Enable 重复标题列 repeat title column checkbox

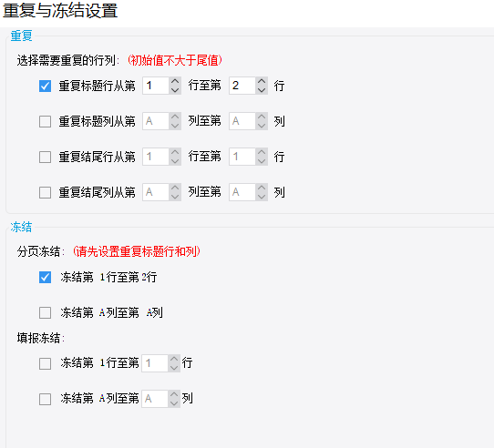tap(45, 121)
